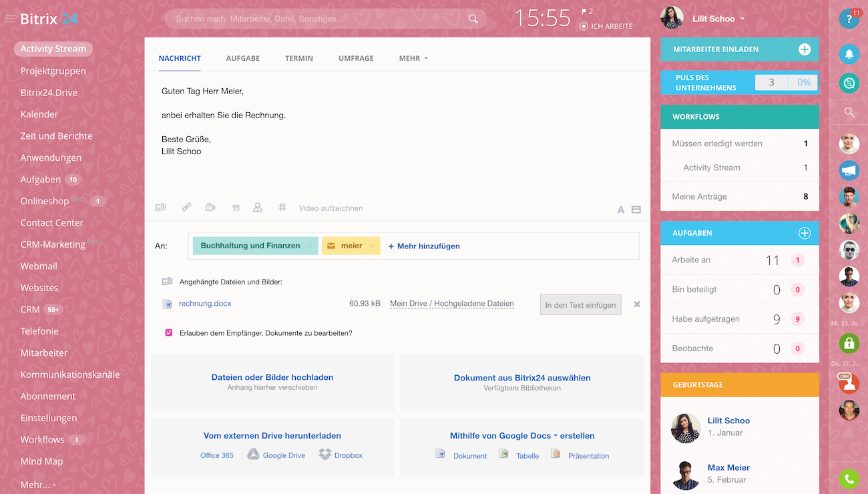This screenshot has height=494, width=868.
Task: Click 'Video aufzeichnen'
Action: coord(331,208)
